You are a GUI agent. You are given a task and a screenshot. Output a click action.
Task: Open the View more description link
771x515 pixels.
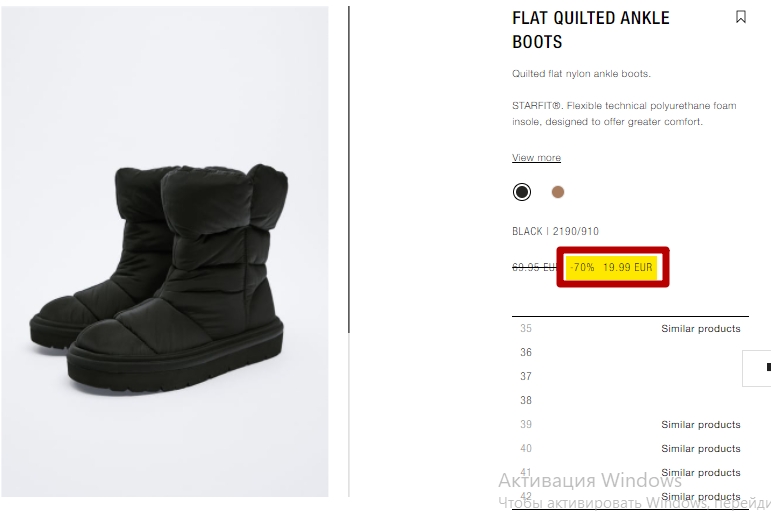coord(536,157)
